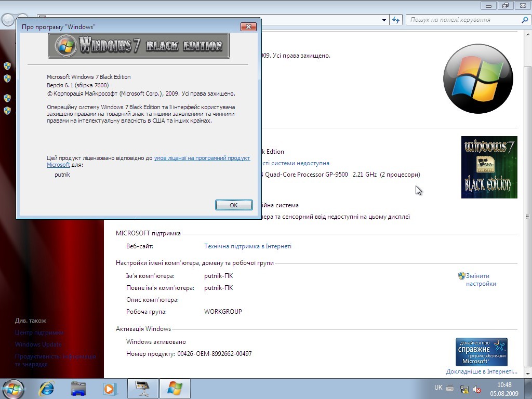Click the large Windows logo orb
Screen dimensions: 532x399
pos(478,78)
